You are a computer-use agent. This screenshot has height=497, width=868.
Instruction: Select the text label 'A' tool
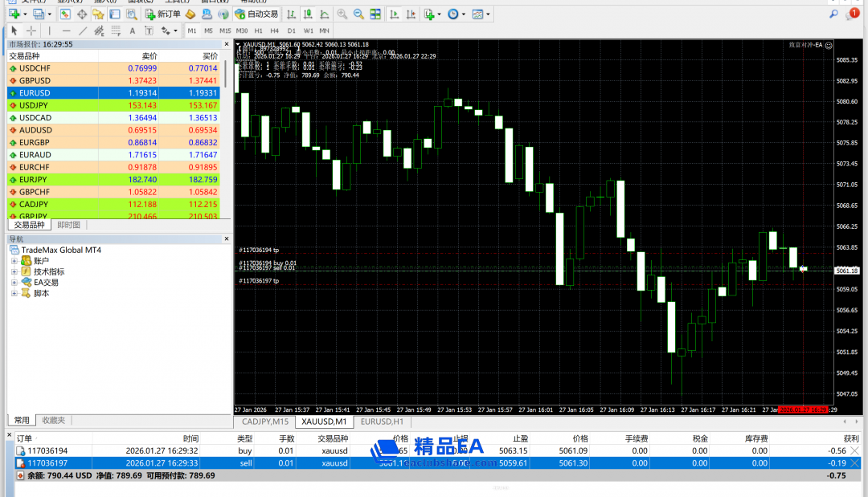click(x=133, y=31)
